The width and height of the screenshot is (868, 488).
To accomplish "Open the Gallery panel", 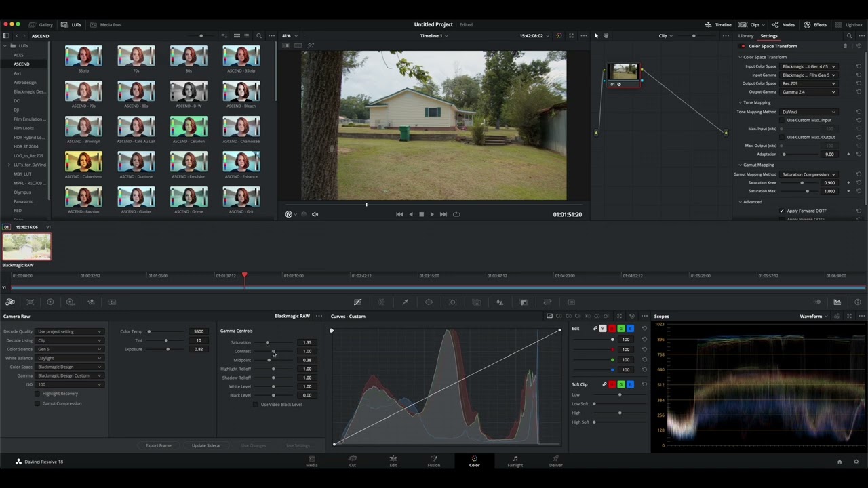I will [41, 25].
